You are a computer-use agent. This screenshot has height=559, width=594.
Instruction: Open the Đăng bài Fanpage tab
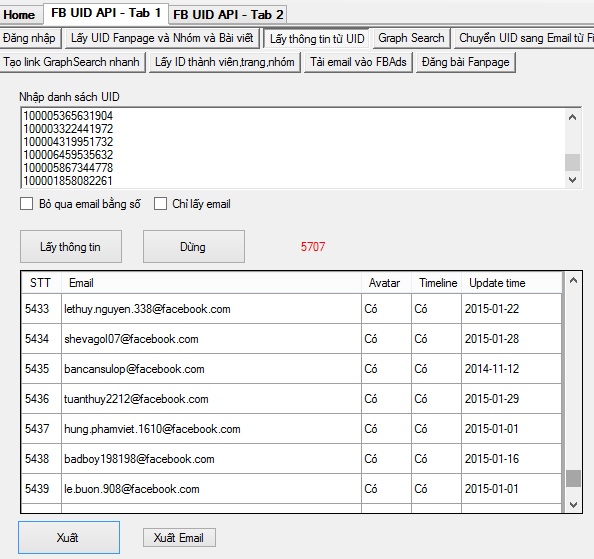[466, 62]
